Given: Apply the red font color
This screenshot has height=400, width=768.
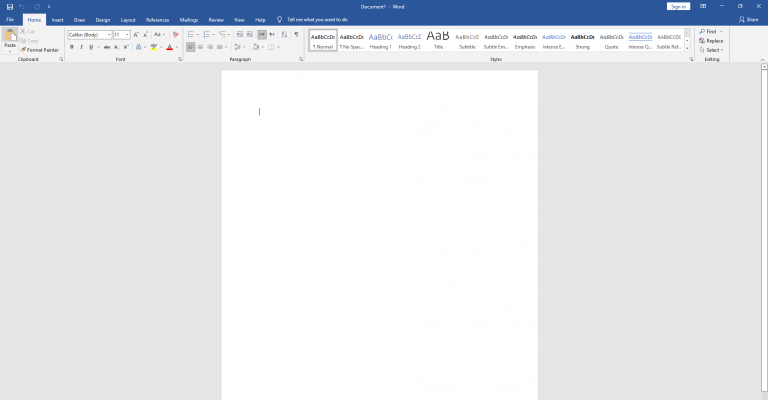Looking at the screenshot, I should (169, 47).
